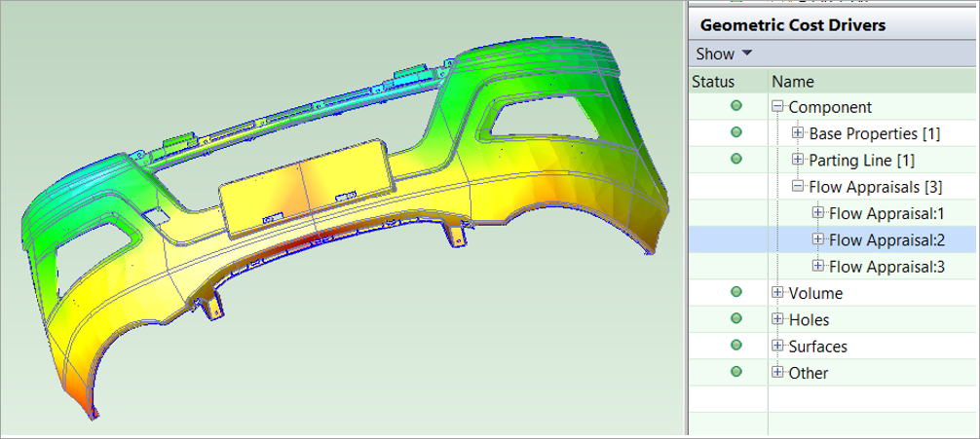
Task: Expand Flow Appraisal:3 node
Action: pos(817,266)
